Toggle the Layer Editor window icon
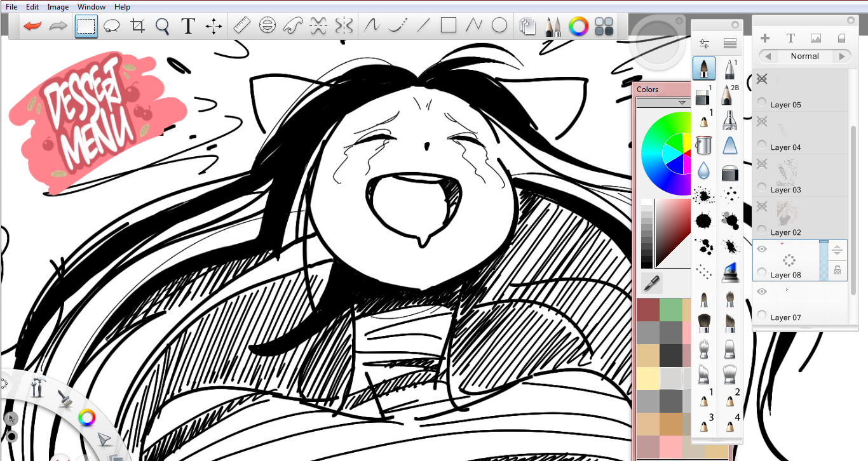Viewport: 868px width, 461px height. click(527, 26)
